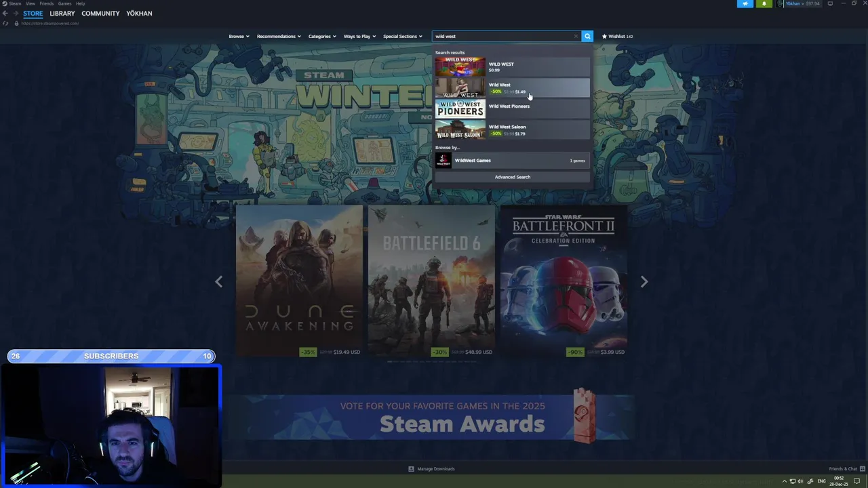Go back with the back arrow
The width and height of the screenshot is (868, 488).
5,14
